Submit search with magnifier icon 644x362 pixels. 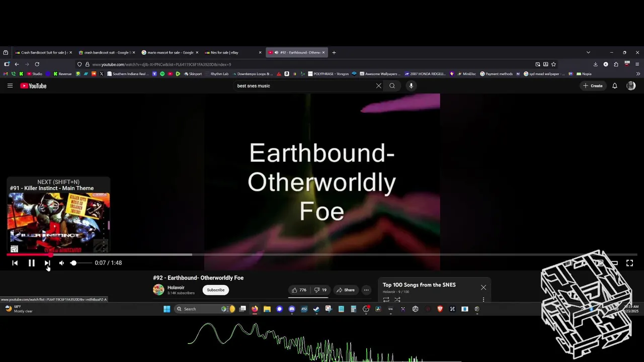coord(392,86)
